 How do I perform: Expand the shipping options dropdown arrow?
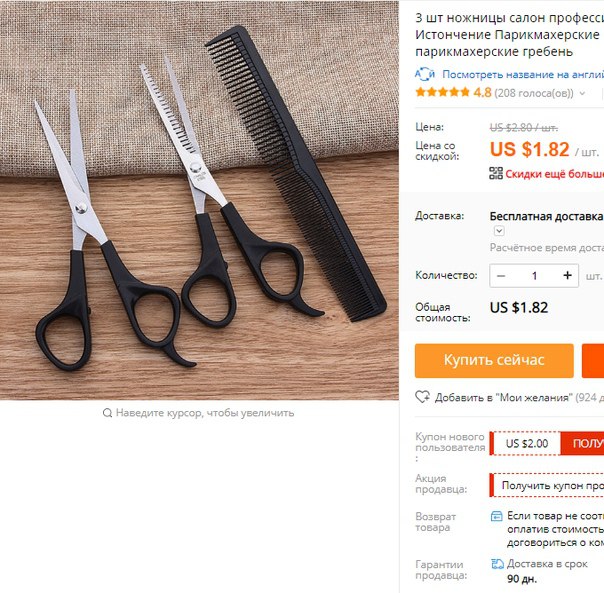click(499, 231)
